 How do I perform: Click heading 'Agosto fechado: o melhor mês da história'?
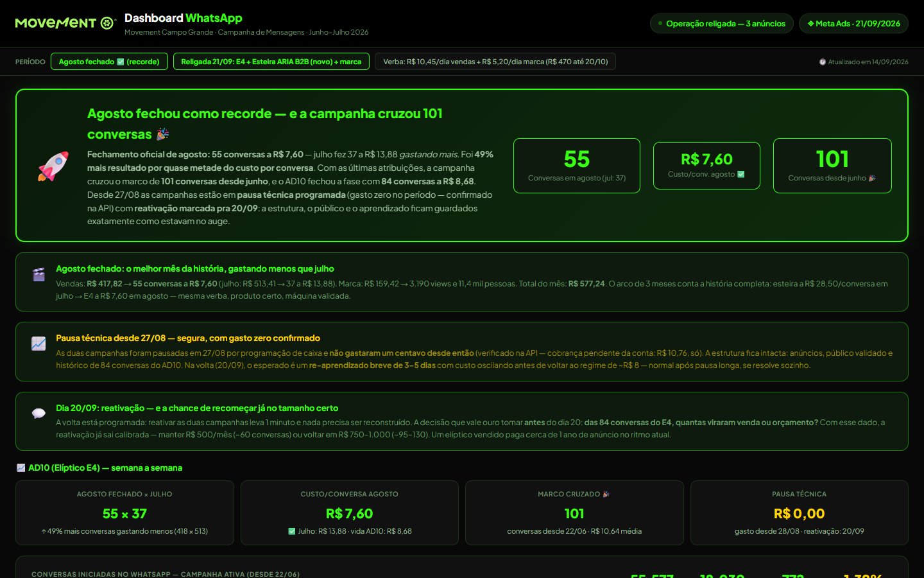(x=195, y=269)
